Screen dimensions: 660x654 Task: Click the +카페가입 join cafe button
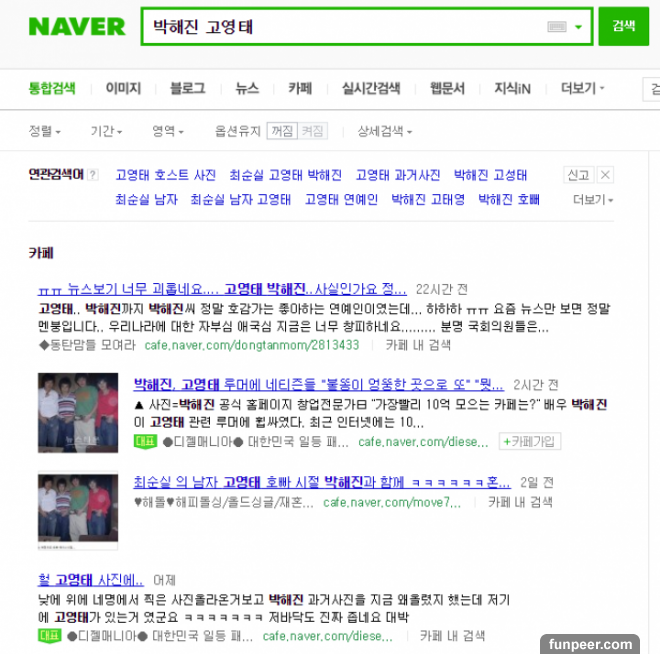pyautogui.click(x=530, y=441)
